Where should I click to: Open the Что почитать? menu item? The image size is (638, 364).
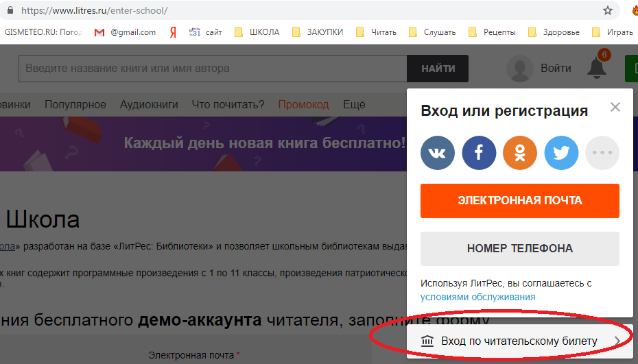pyautogui.click(x=228, y=104)
